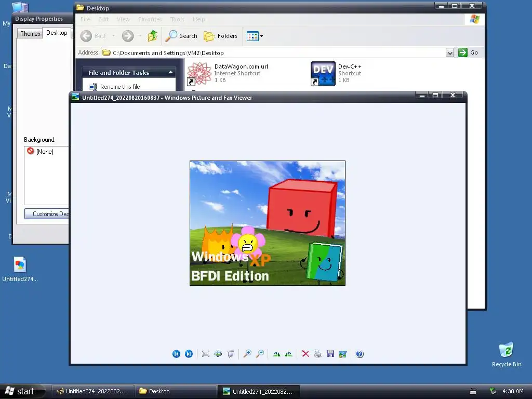
Task: Click Forward arrow in Desktop explorer window
Action: 128,36
